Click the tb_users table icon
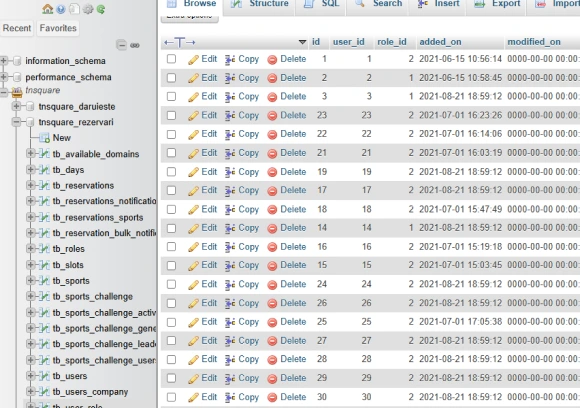The width and height of the screenshot is (580, 408). 44,376
